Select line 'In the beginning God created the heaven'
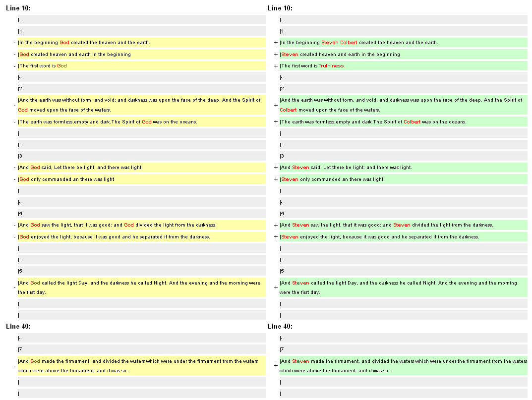532x400 pixels. pyautogui.click(x=141, y=43)
